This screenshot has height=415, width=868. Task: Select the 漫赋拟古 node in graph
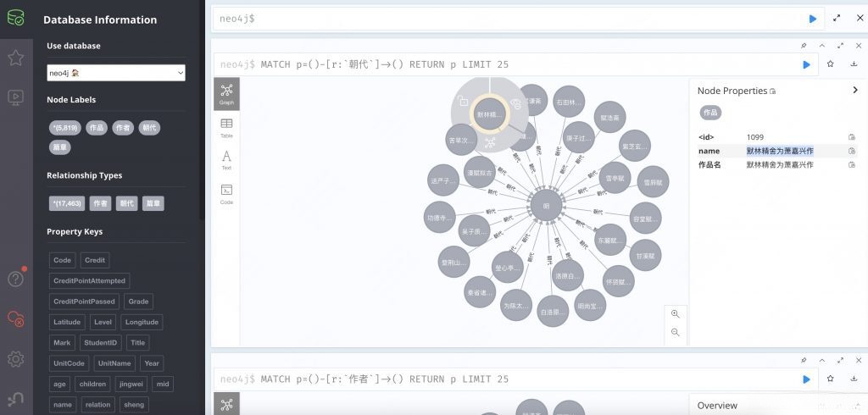[x=480, y=173]
